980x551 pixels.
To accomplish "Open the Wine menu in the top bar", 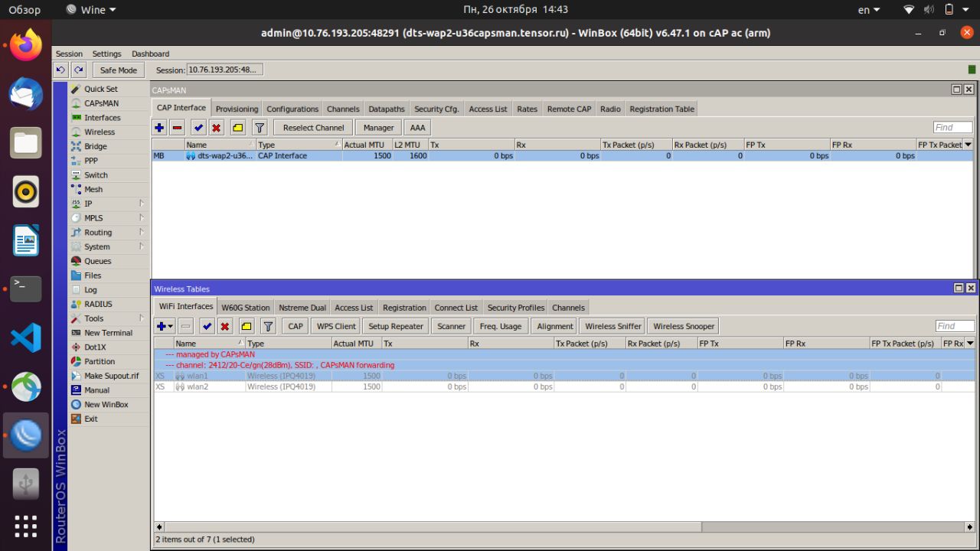I will tap(91, 10).
